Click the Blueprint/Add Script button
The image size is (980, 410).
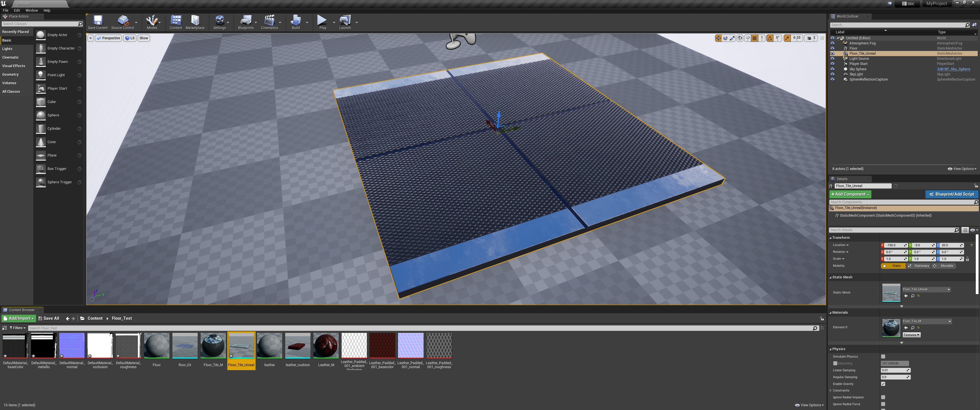tap(952, 194)
